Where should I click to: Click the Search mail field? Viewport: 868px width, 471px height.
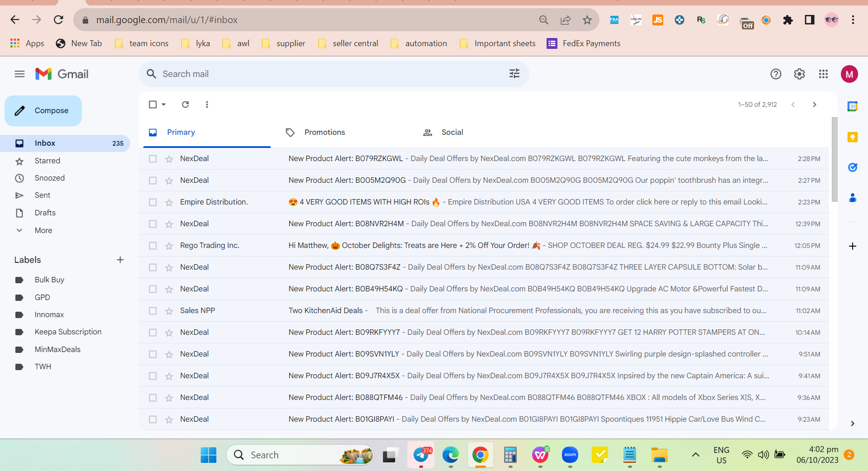[334, 74]
